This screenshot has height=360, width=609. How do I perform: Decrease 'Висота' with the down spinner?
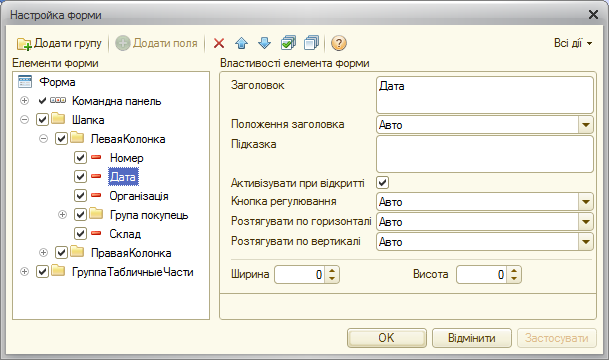pos(514,279)
